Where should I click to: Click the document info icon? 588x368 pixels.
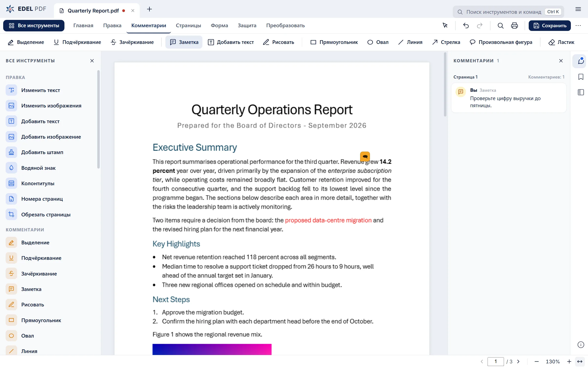[581, 345]
